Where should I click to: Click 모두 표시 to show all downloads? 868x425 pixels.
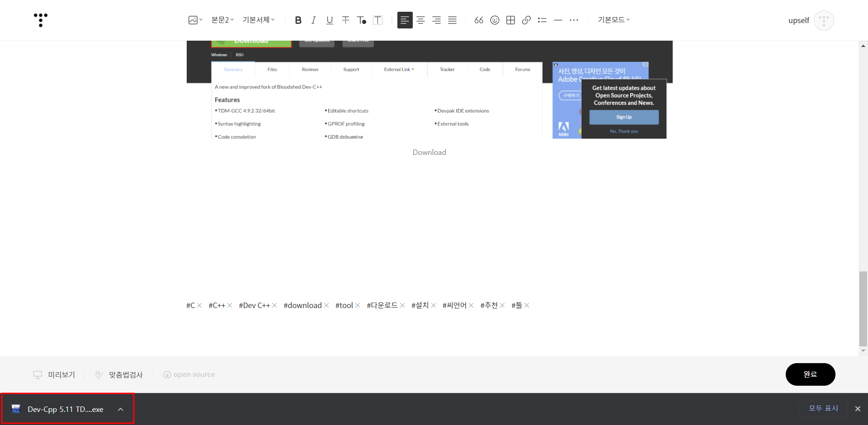tap(823, 408)
